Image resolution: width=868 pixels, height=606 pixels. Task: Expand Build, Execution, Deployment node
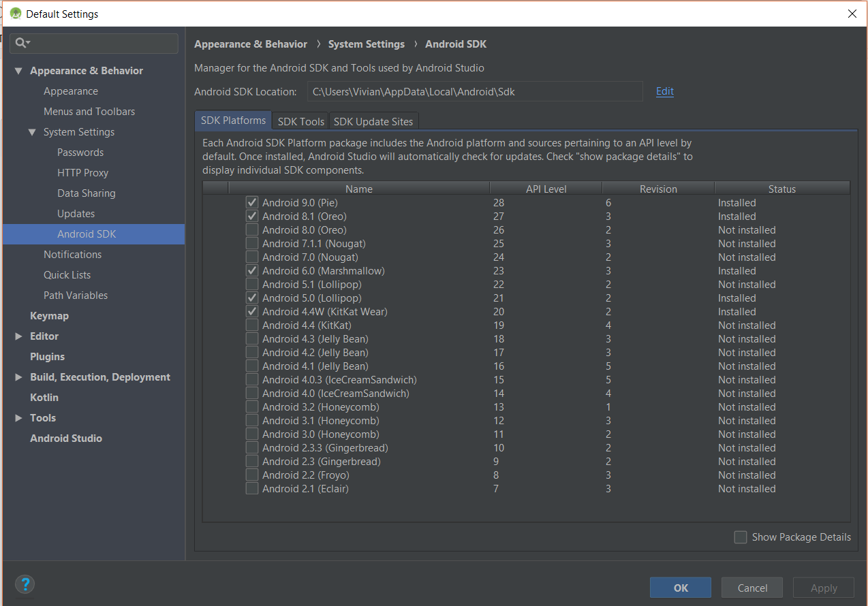(18, 377)
